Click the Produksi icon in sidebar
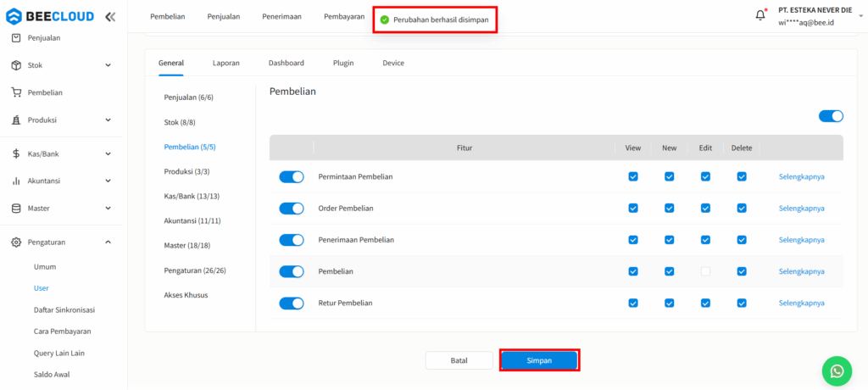 tap(16, 120)
